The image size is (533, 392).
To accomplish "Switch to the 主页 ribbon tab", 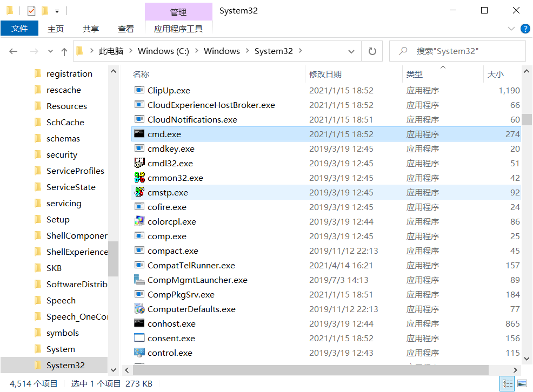I will (x=55, y=29).
